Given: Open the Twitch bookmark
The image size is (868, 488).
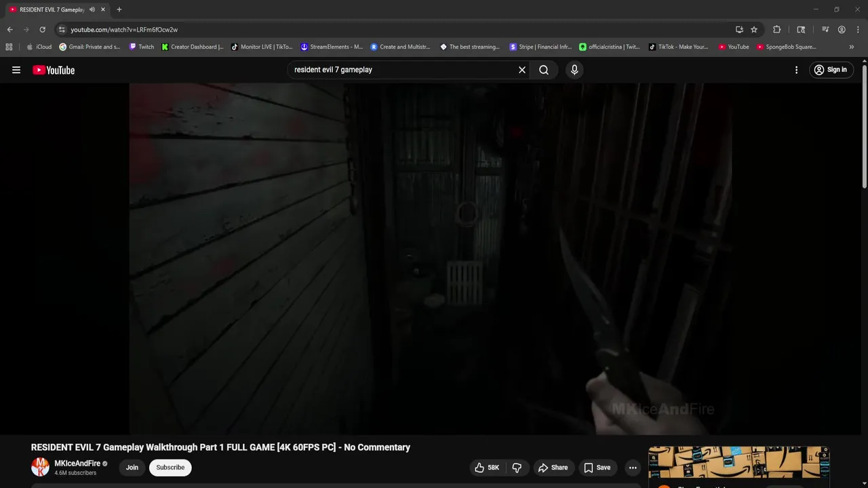Looking at the screenshot, I should 142,47.
